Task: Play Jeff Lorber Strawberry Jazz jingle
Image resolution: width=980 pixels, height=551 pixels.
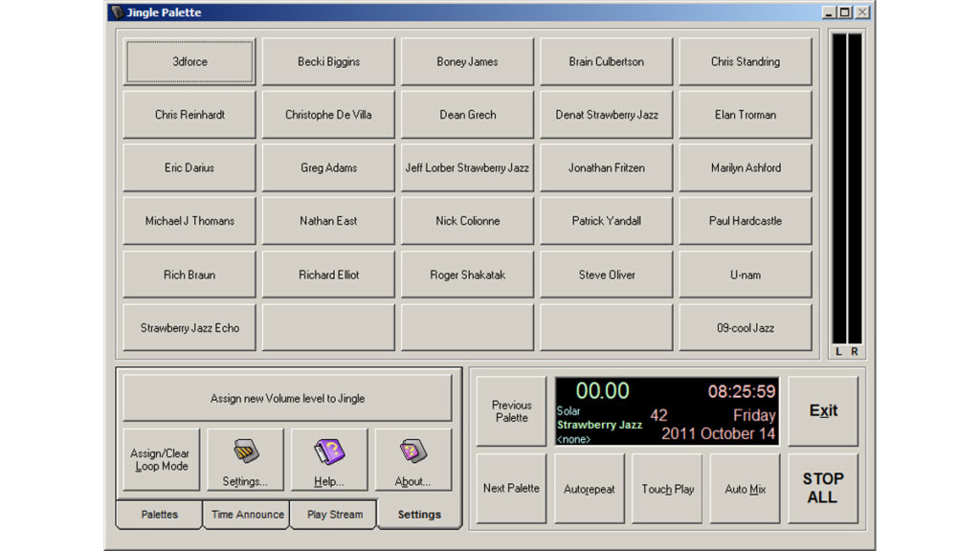Action: pos(467,167)
